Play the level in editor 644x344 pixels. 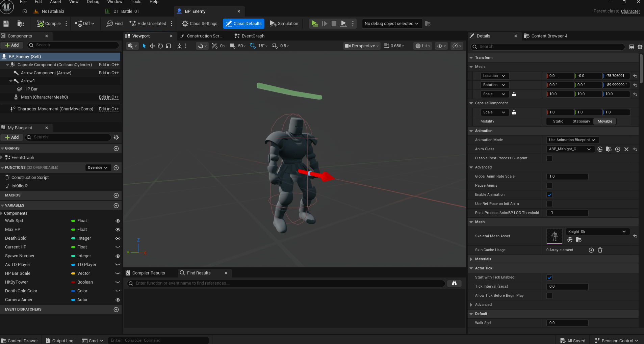(314, 24)
